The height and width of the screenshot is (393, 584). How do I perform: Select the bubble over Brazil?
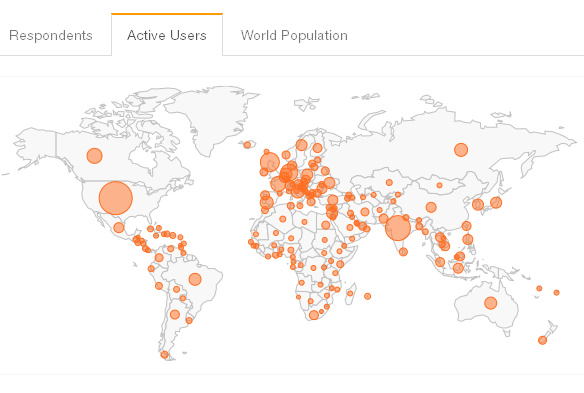195,279
